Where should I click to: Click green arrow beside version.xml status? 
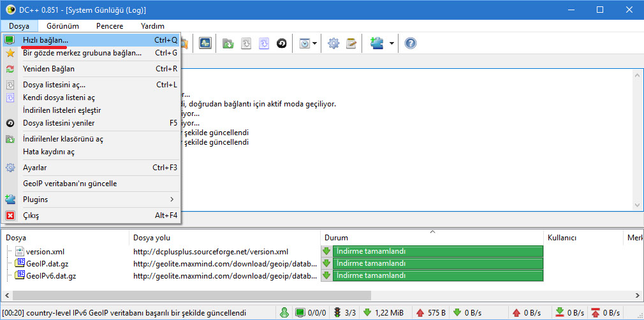click(326, 251)
